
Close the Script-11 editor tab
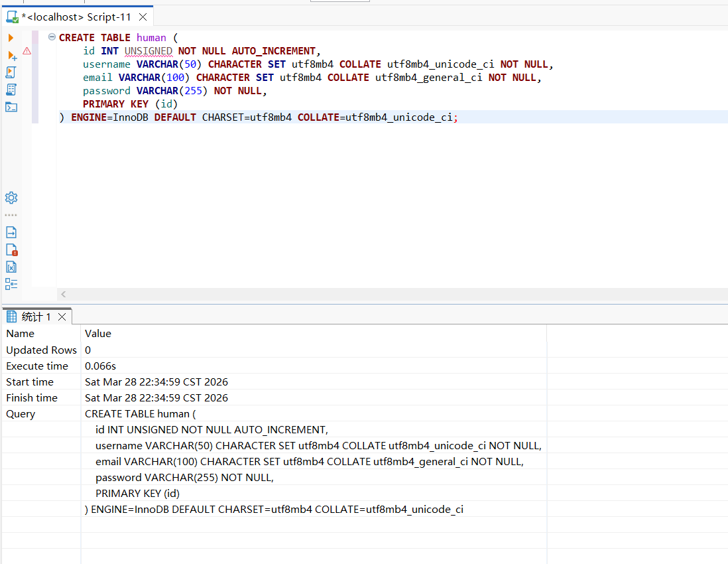144,17
